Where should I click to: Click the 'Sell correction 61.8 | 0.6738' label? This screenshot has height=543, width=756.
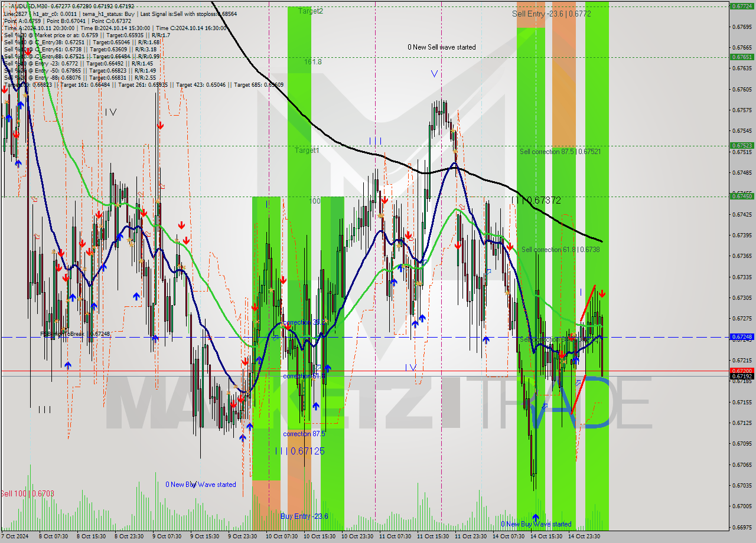pos(561,250)
